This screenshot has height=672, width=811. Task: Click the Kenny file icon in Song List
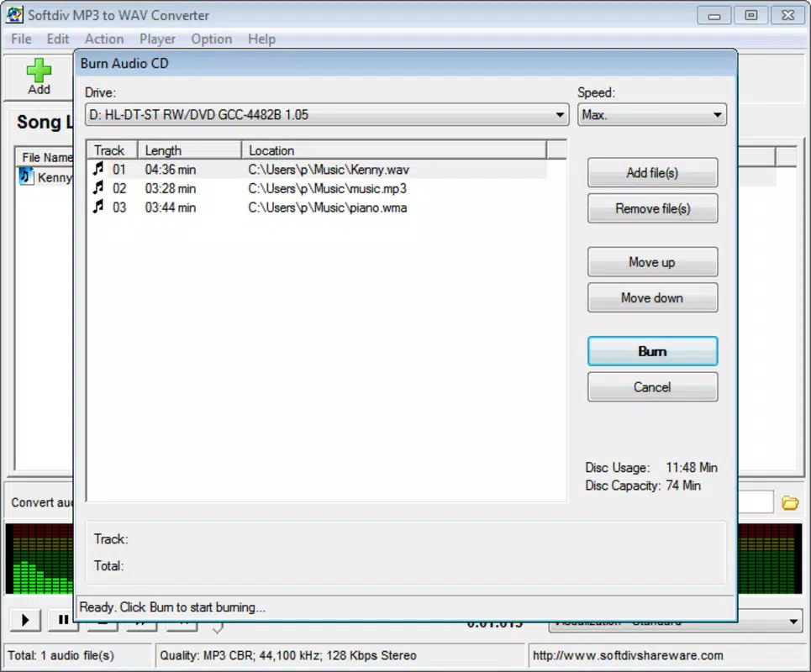tap(26, 176)
